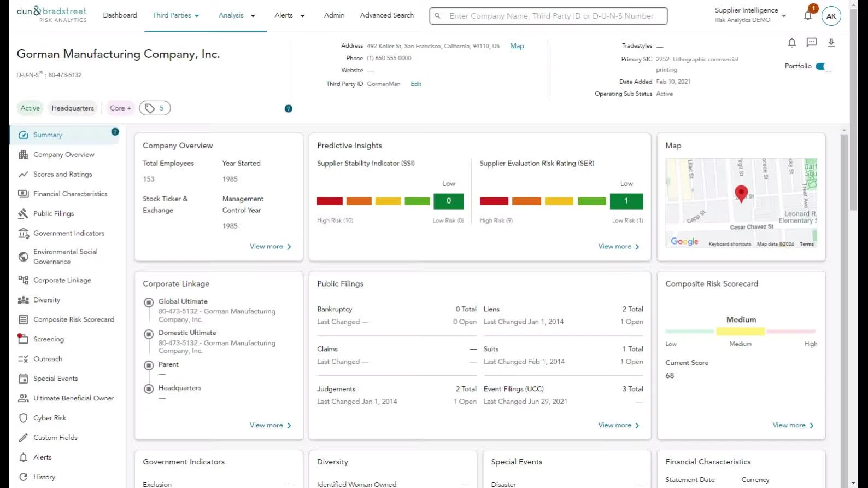The height and width of the screenshot is (488, 868).
Task: Select the Domestic Ultimate linkage node
Action: point(148,334)
